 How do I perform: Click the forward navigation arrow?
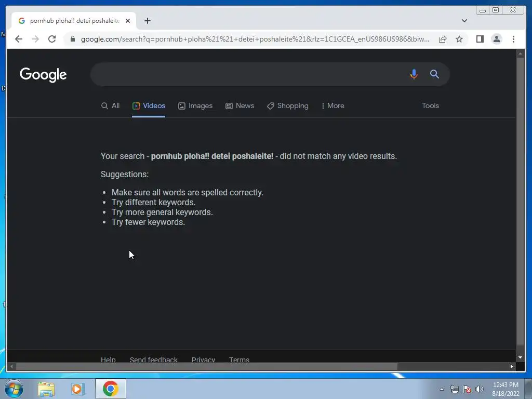tap(35, 39)
